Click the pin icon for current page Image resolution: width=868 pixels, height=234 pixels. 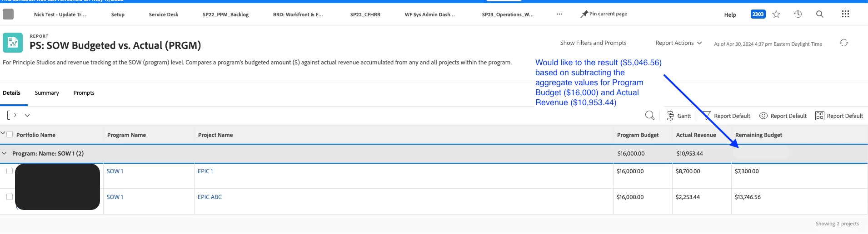coord(584,14)
